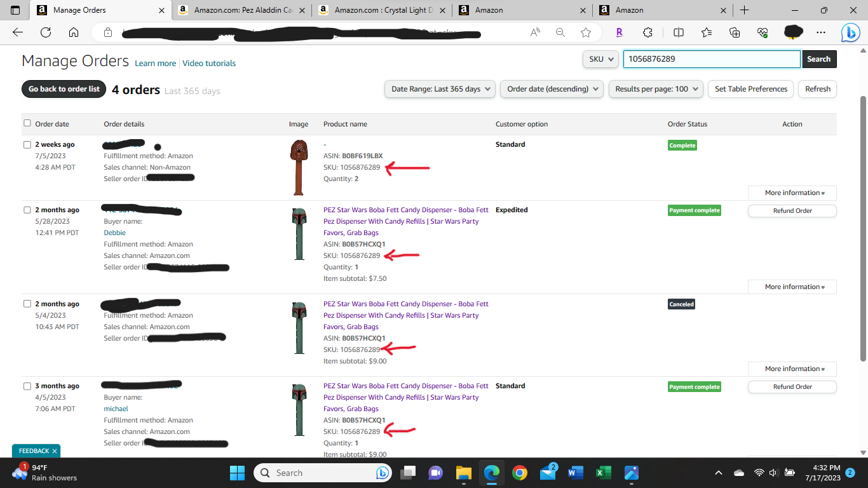This screenshot has width=868, height=488.
Task: Open Microsoft Word from taskbar
Action: pyautogui.click(x=576, y=473)
